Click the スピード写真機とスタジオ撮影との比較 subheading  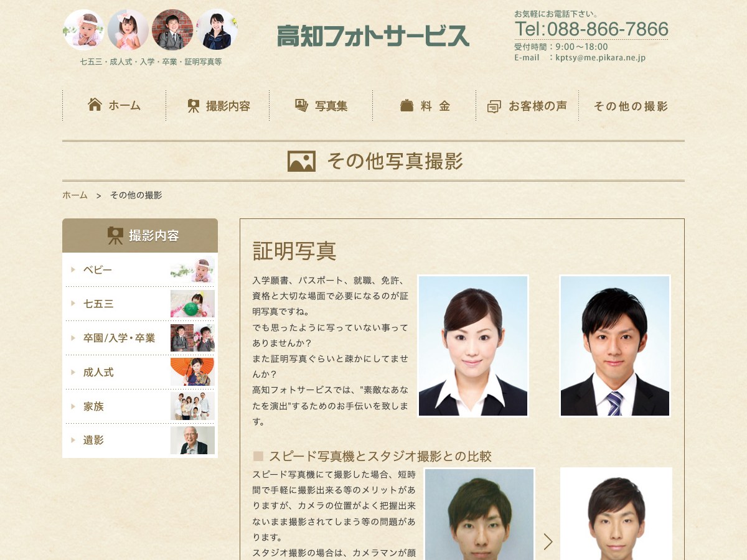tap(380, 457)
